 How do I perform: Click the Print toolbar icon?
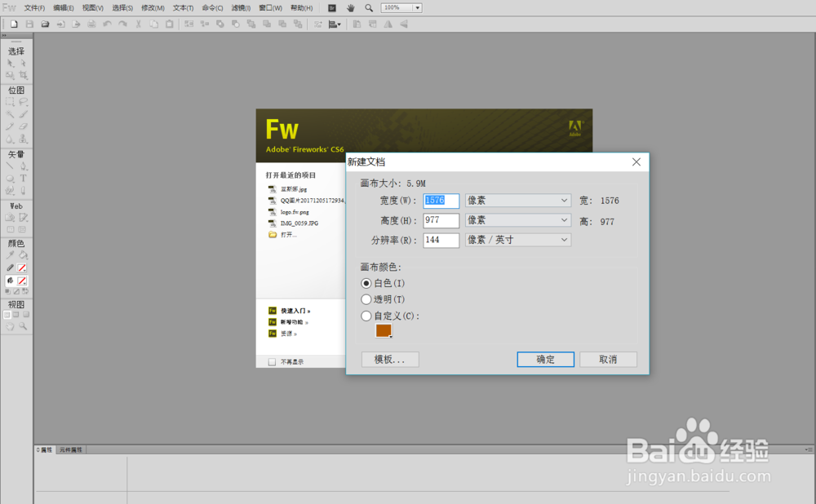point(91,24)
